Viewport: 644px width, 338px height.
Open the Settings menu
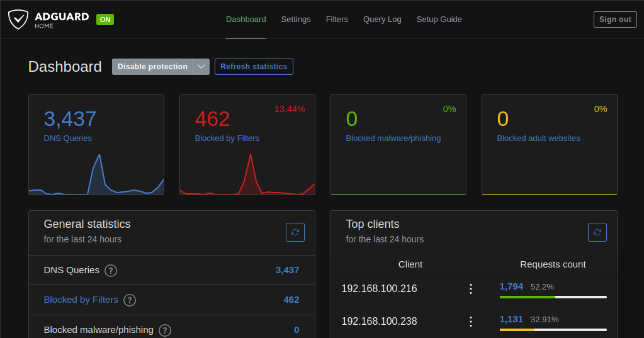point(296,20)
